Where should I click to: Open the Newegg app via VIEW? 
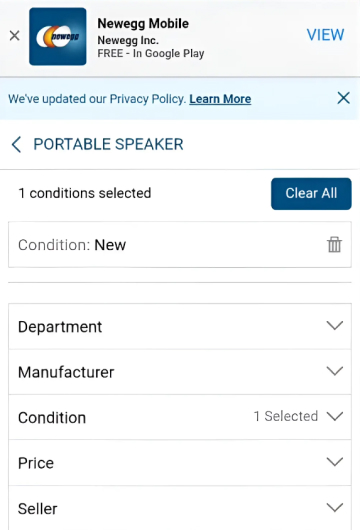325,35
